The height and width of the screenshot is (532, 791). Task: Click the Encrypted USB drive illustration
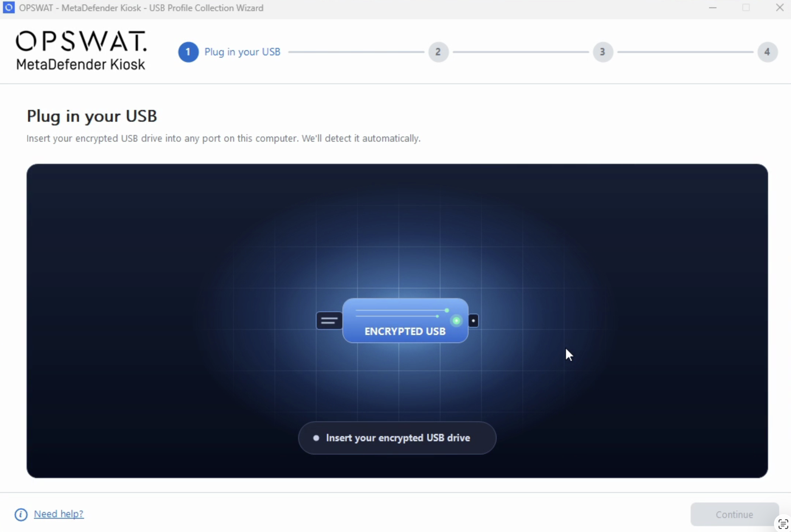tap(398, 320)
